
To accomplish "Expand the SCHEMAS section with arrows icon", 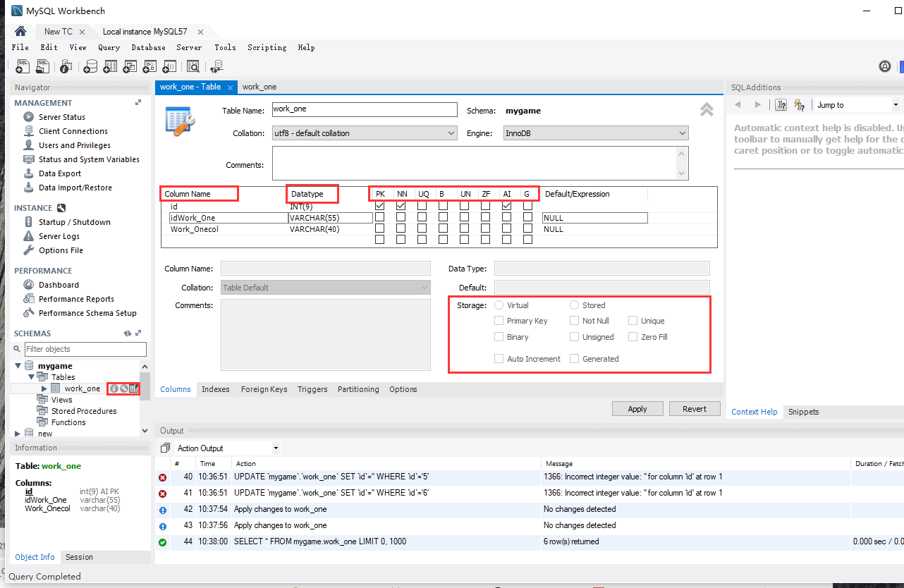I will (138, 333).
